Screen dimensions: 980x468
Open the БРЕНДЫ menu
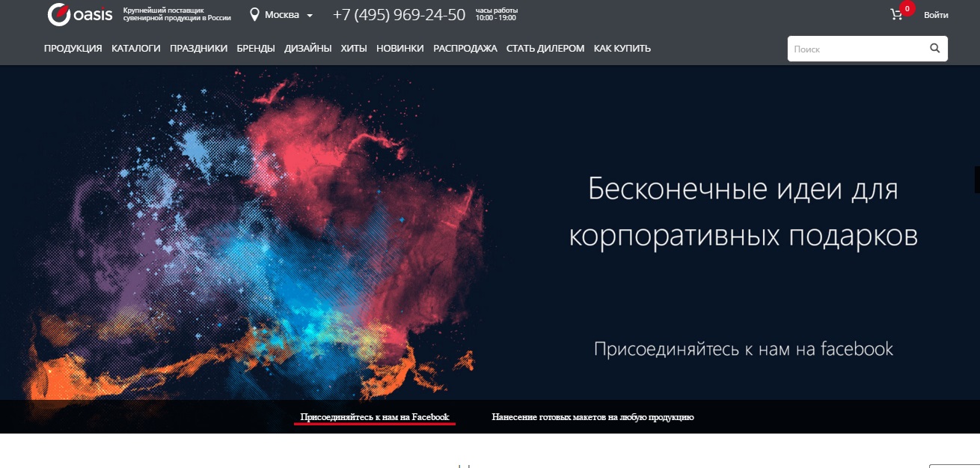point(256,48)
